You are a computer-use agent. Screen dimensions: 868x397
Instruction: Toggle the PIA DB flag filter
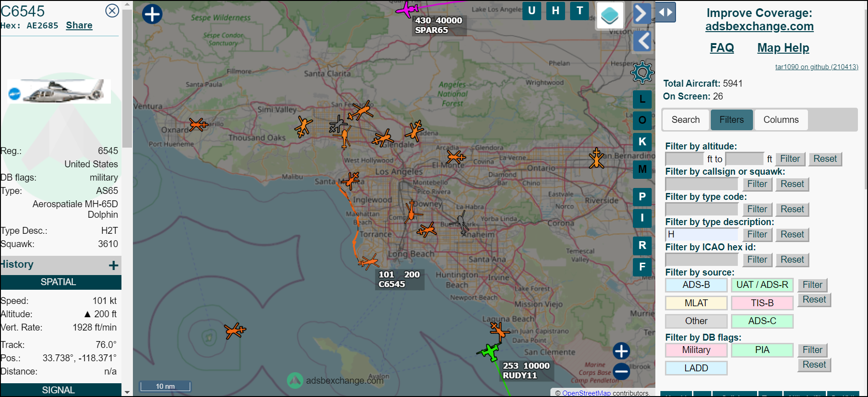pyautogui.click(x=762, y=350)
